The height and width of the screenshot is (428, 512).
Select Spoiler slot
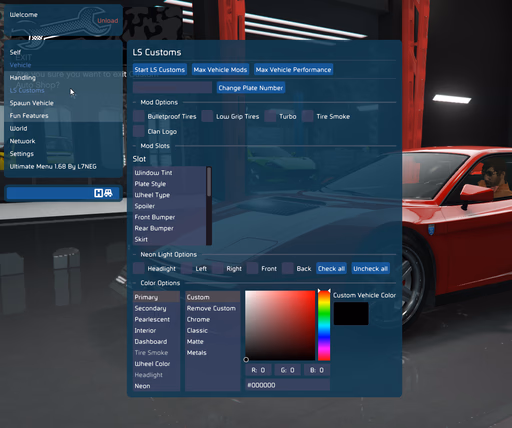pos(170,206)
